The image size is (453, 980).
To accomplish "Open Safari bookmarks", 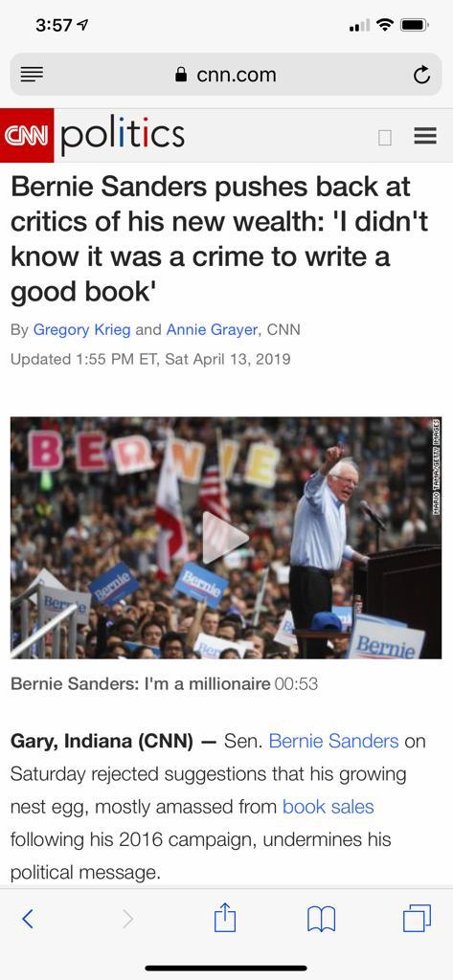I will 322,919.
